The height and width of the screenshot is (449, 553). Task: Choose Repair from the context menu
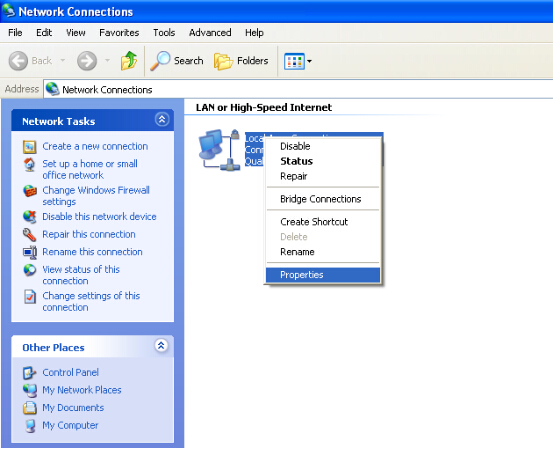(323, 176)
